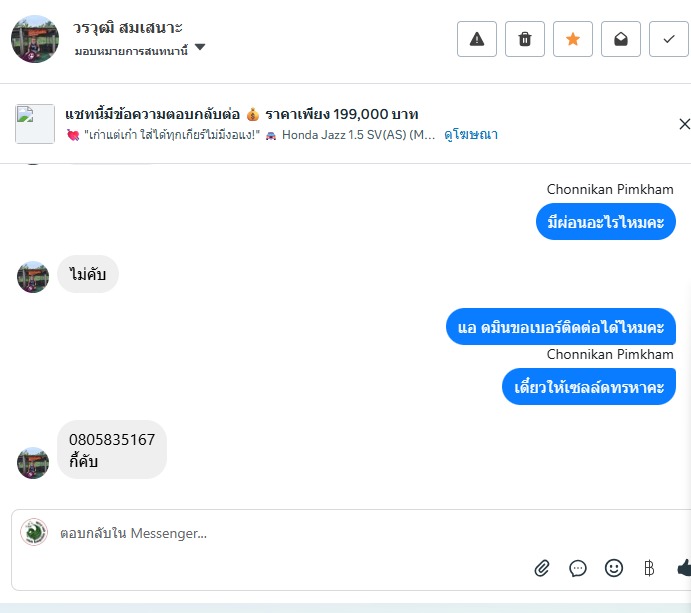
Task: Open saved replies speech bubble icon
Action: tap(578, 568)
